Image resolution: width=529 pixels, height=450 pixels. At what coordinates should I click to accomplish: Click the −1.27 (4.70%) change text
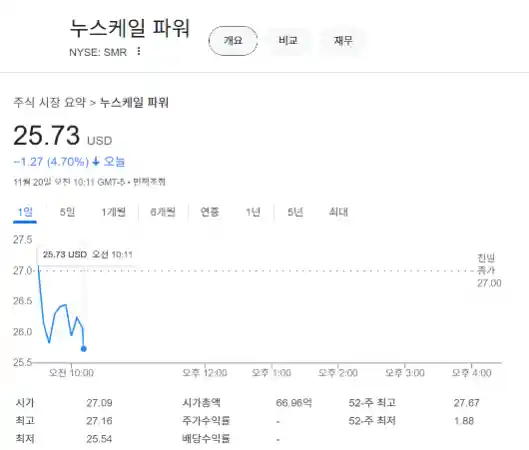click(x=51, y=162)
